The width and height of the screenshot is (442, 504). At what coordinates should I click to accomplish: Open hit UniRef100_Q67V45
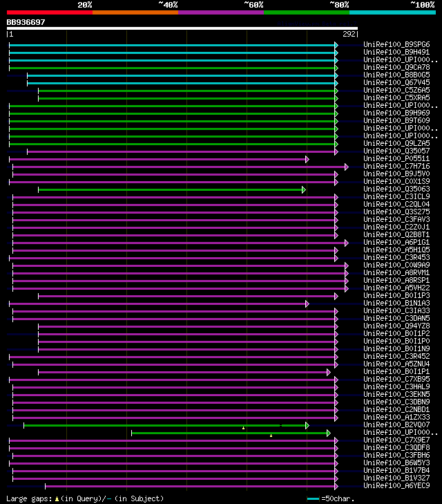click(396, 82)
